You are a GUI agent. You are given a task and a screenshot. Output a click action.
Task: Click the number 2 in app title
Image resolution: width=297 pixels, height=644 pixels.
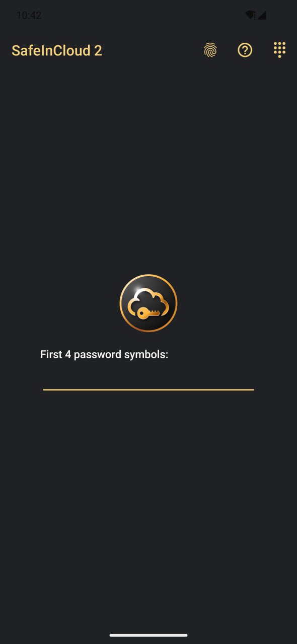click(x=98, y=50)
